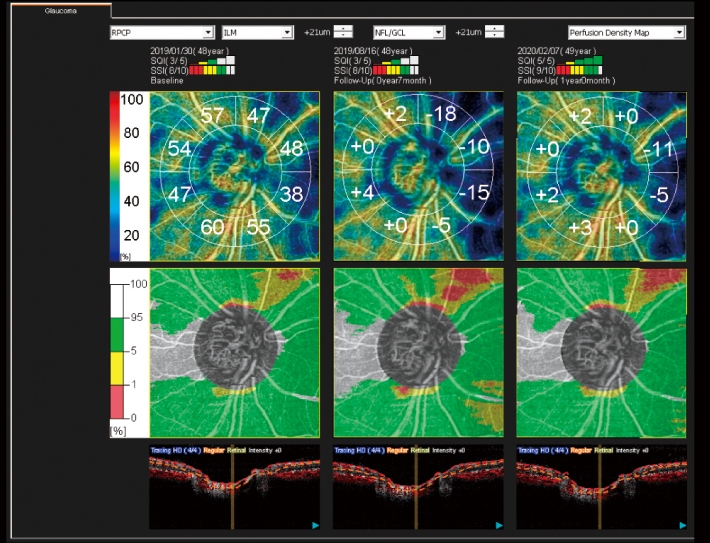
Task: Click play arrow on baseline B-scan
Action: [x=314, y=524]
